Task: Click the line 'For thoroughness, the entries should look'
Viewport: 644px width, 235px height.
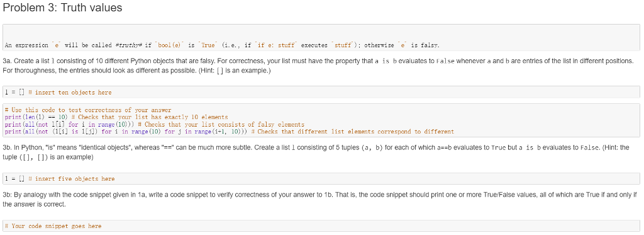Action: click(136, 71)
